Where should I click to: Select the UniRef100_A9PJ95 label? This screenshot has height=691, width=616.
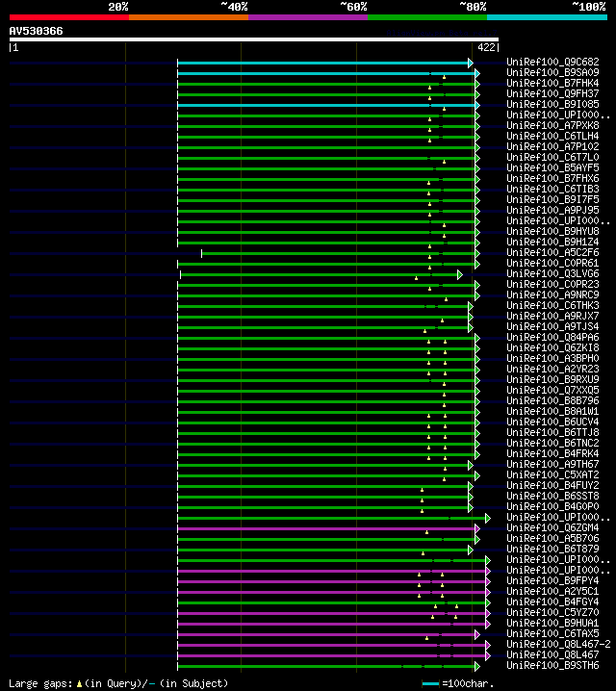[x=552, y=210]
